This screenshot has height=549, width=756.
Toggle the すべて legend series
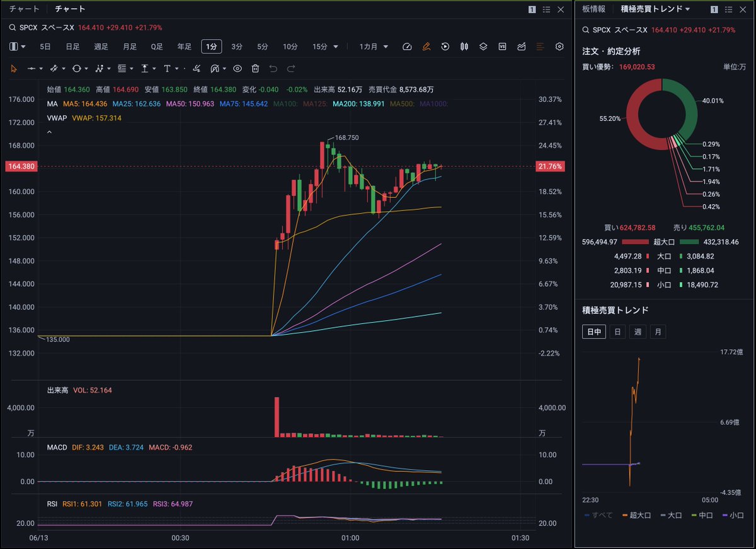pos(598,515)
